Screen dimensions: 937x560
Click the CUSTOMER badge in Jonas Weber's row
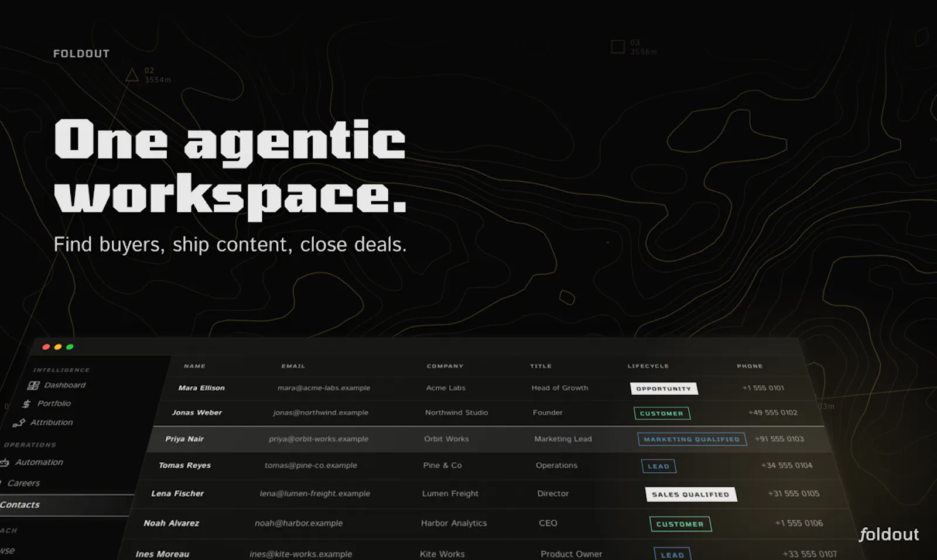[662, 413]
